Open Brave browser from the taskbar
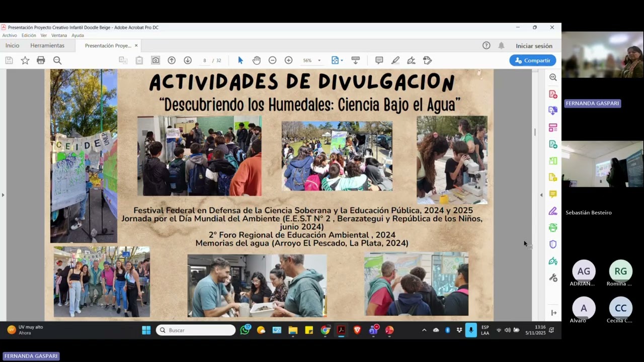This screenshot has height=362, width=644. click(357, 330)
